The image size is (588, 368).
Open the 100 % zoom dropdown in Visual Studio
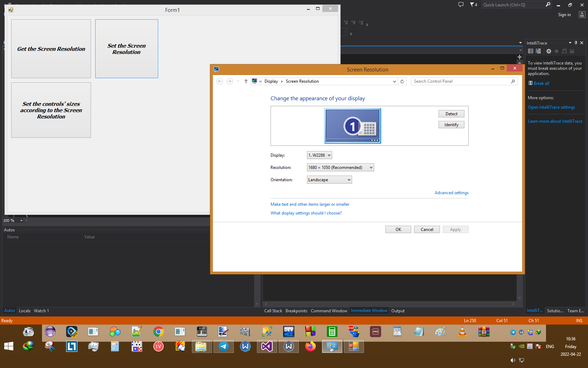(x=21, y=220)
